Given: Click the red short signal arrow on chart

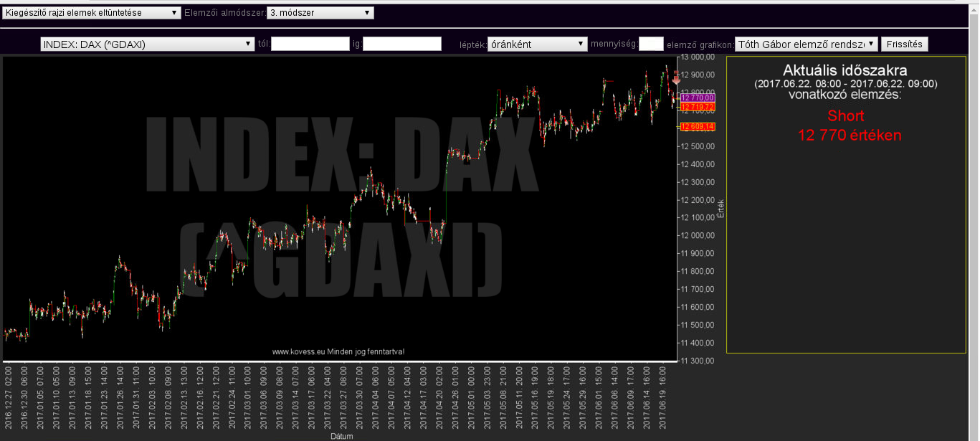Looking at the screenshot, I should point(675,79).
